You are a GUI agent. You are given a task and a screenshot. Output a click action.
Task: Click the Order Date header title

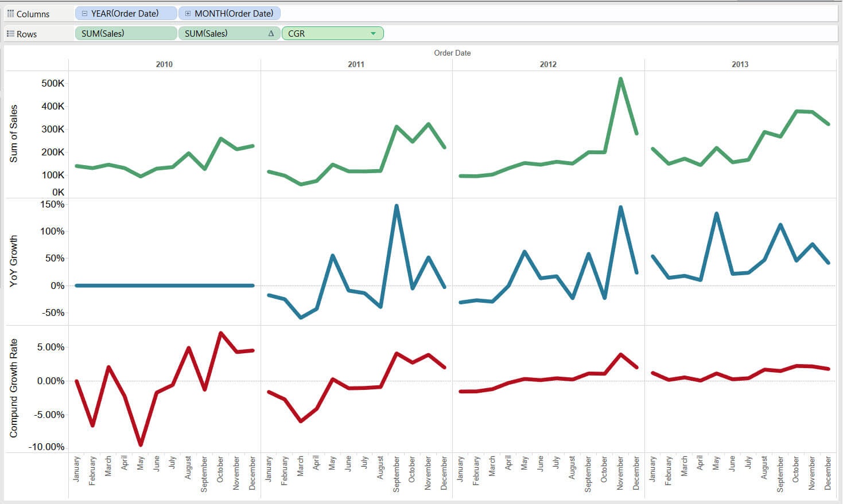[452, 53]
